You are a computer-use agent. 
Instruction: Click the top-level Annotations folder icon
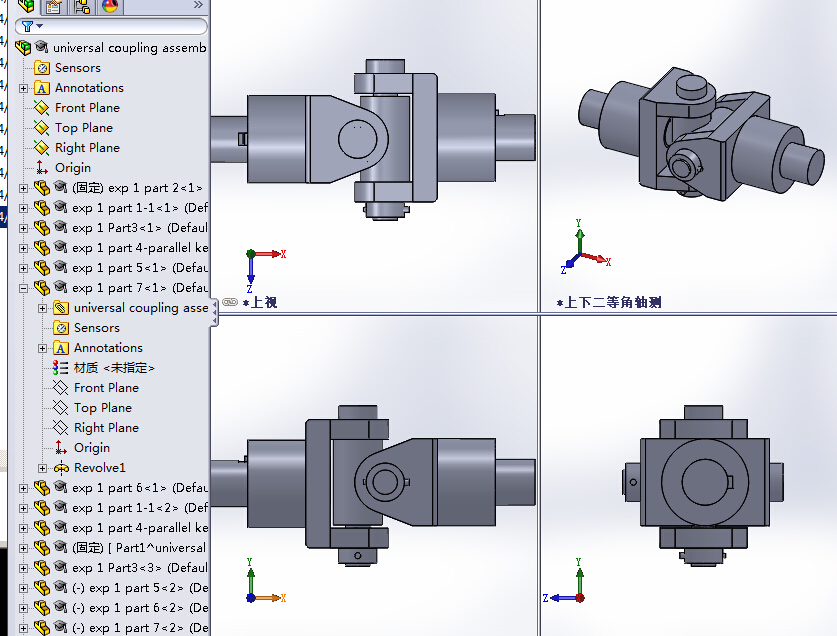42,88
